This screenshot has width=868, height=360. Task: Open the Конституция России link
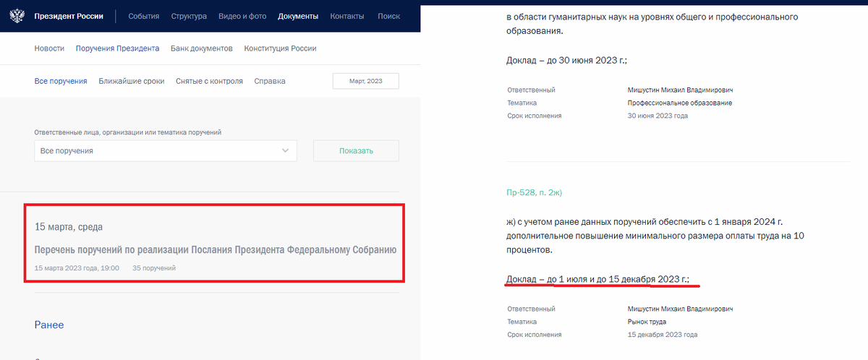click(x=281, y=48)
